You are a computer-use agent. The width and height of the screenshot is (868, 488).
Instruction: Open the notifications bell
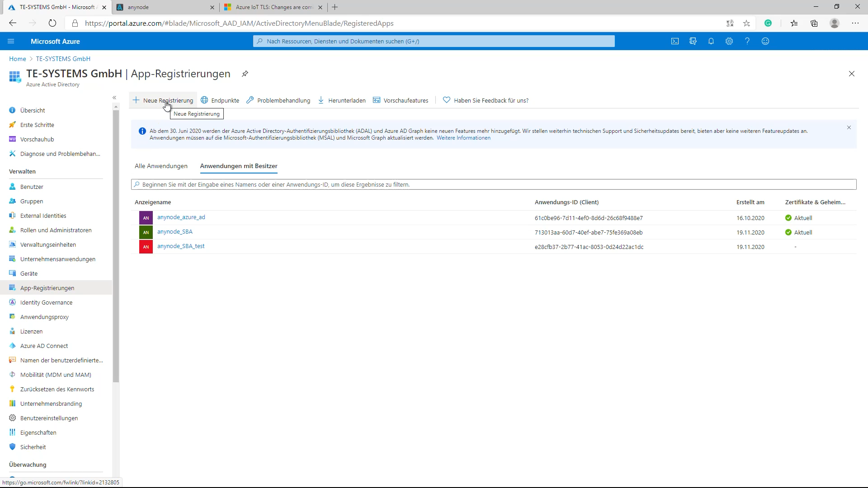tap(711, 41)
